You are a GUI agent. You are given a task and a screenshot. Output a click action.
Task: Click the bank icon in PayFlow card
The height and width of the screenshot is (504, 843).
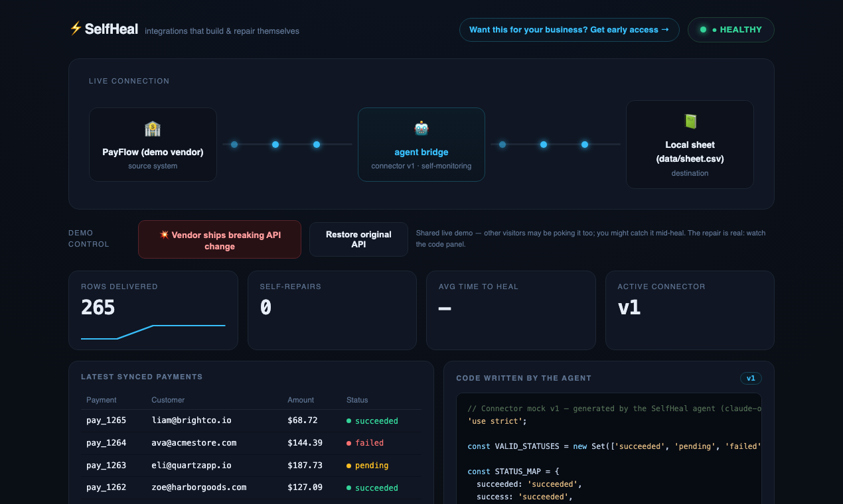[153, 129]
